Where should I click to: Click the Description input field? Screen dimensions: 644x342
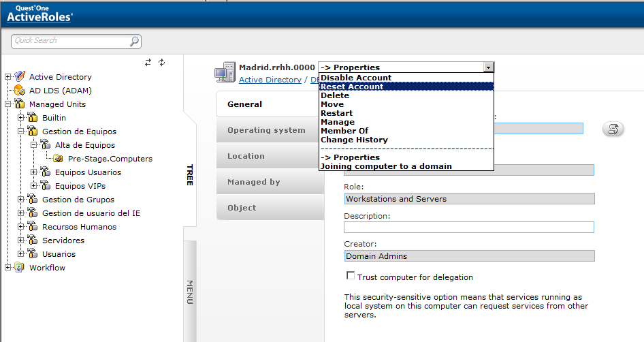[x=469, y=228]
